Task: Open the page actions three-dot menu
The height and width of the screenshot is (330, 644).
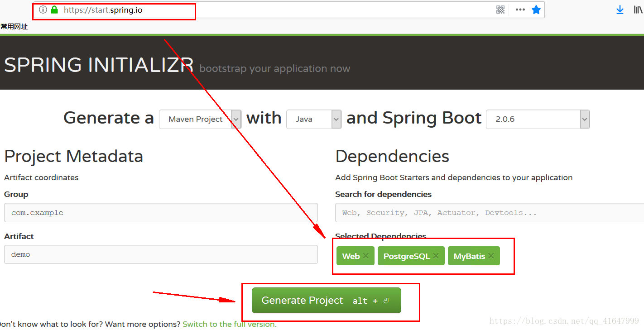Action: (x=520, y=10)
